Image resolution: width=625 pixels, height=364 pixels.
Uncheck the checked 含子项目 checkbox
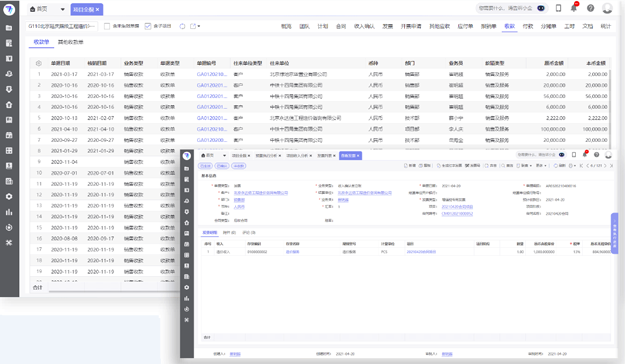click(147, 26)
